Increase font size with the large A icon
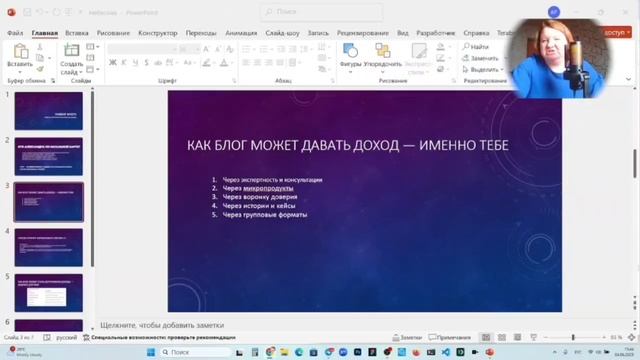640x360 pixels. point(207,49)
